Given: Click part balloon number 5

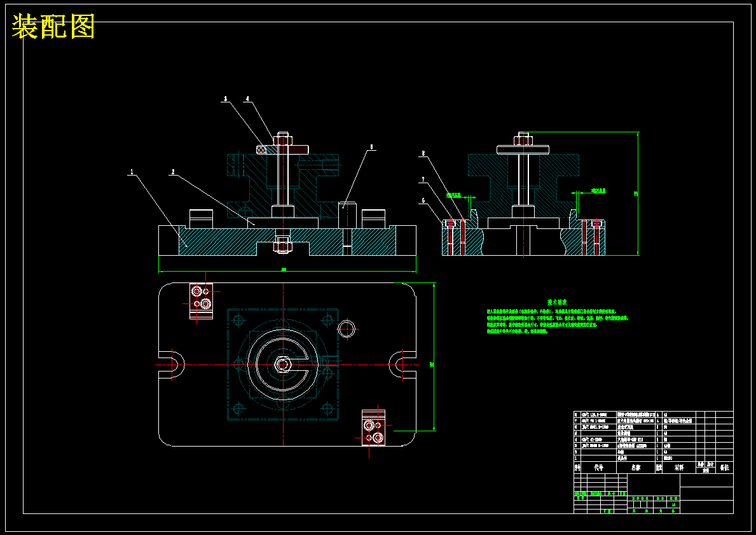Looking at the screenshot, I should 371,147.
